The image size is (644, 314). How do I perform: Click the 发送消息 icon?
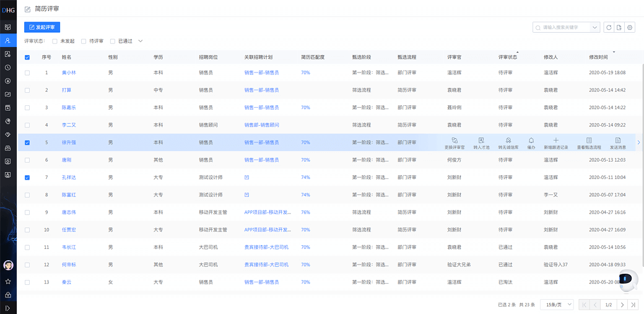617,141
